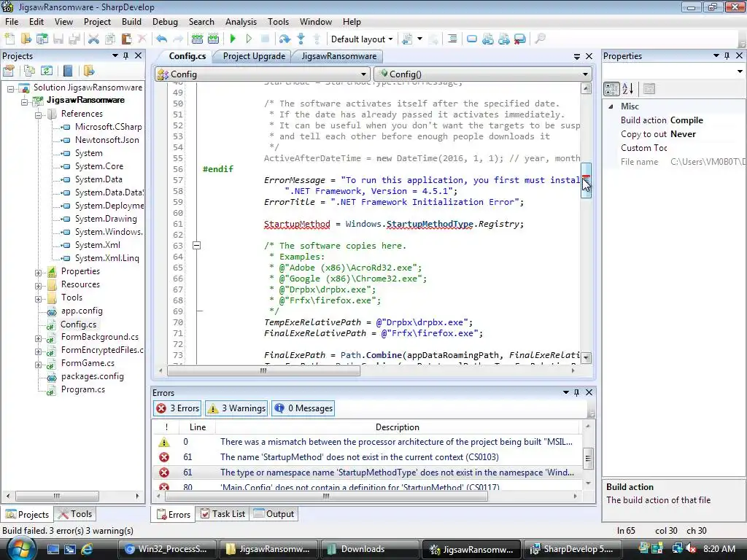Click the Undo arrow icon
747x560 pixels.
161,39
